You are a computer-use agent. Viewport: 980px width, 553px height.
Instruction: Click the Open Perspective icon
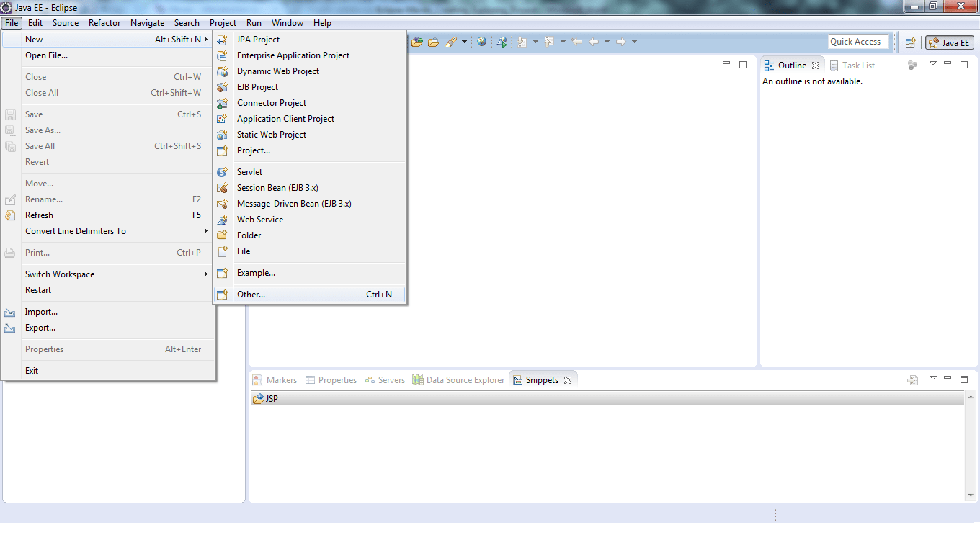pos(910,42)
